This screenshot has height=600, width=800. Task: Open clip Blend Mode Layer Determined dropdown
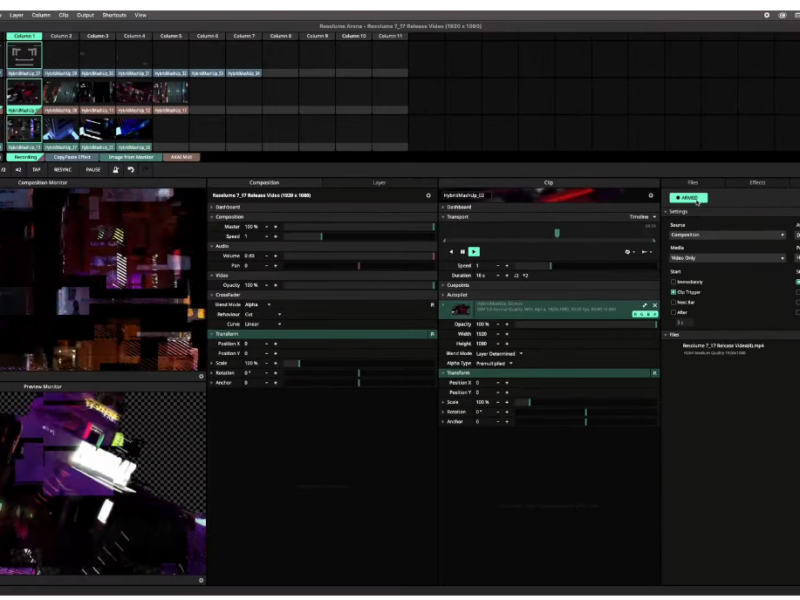(500, 353)
